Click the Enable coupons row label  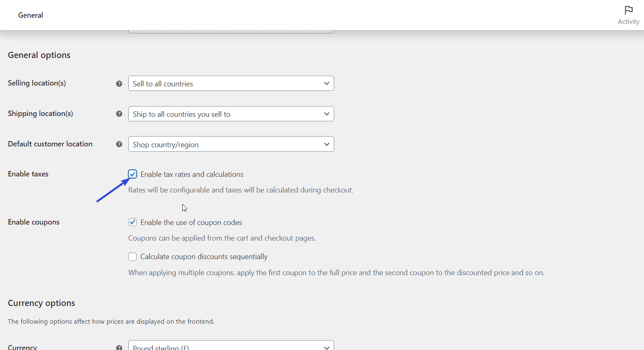[x=34, y=222]
